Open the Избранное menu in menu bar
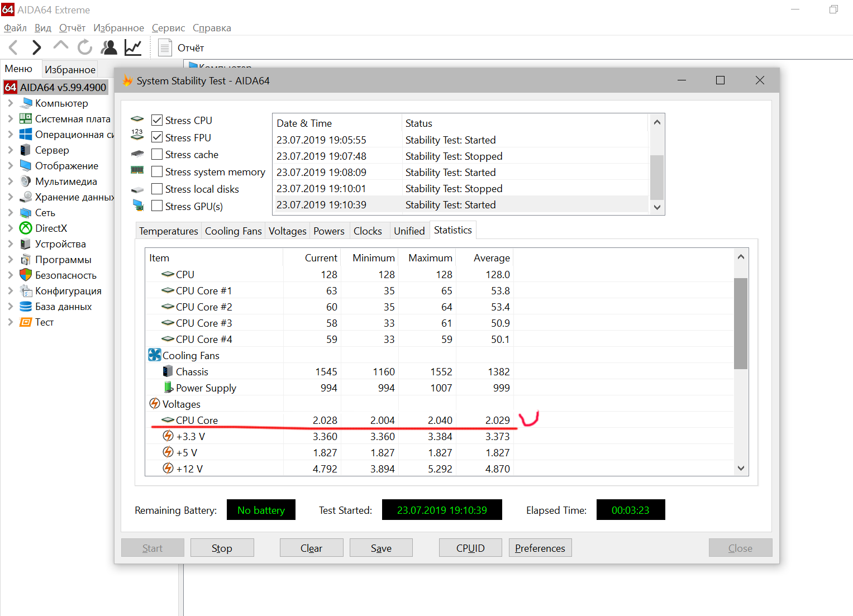The image size is (853, 616). (118, 28)
